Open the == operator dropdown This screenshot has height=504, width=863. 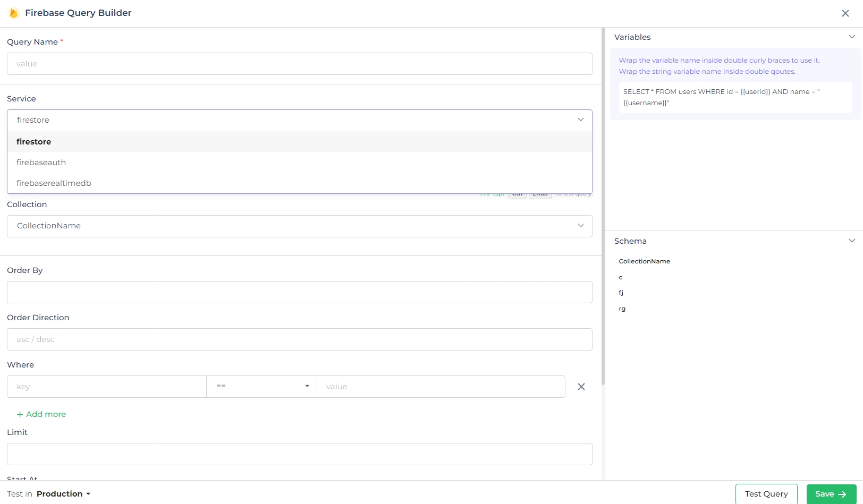tap(262, 387)
